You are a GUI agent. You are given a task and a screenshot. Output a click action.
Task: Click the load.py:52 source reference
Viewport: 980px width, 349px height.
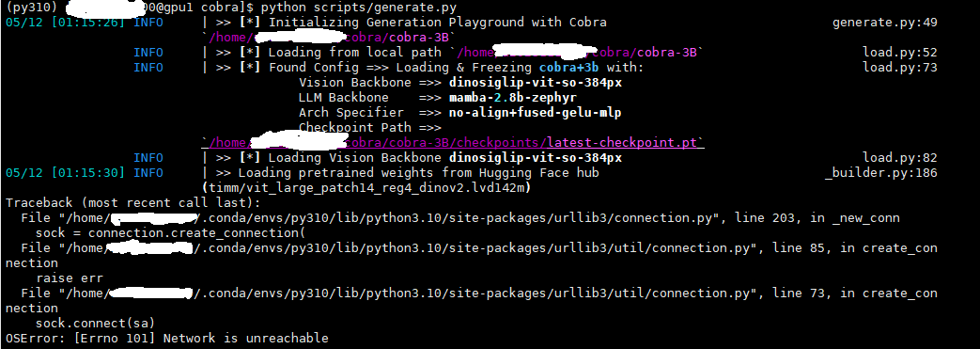coord(899,53)
